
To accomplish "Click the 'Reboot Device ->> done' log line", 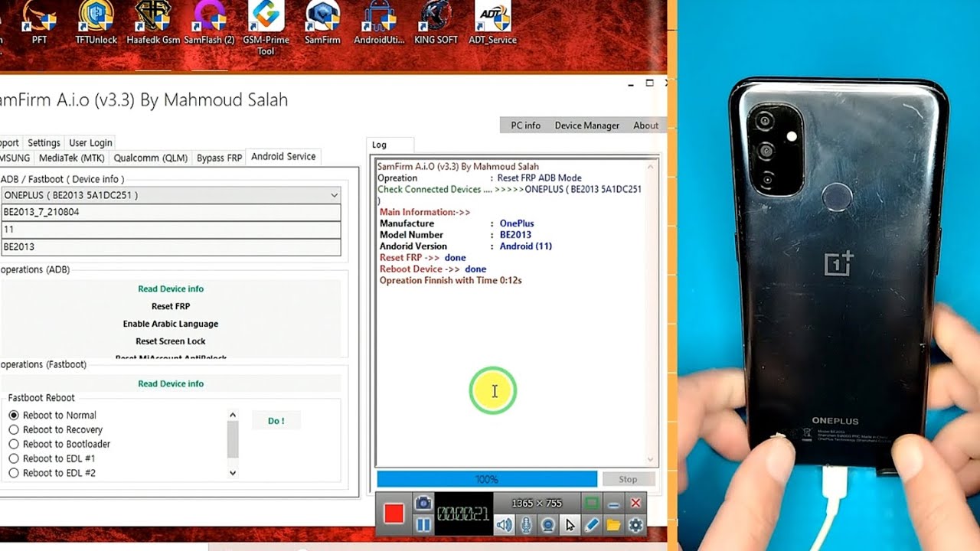I will tap(433, 269).
